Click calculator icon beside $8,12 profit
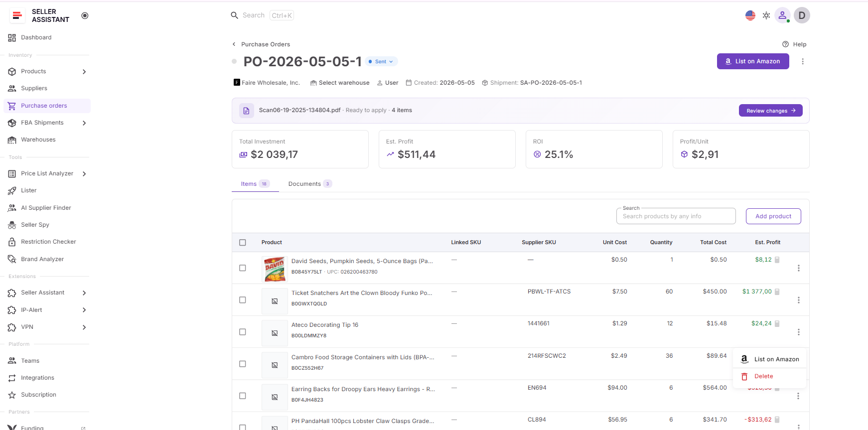 coord(777,260)
